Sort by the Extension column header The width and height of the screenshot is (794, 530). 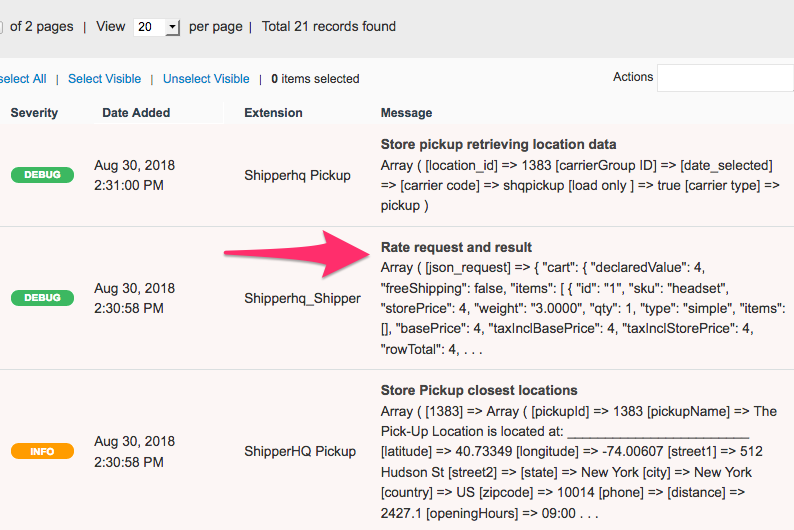click(273, 113)
